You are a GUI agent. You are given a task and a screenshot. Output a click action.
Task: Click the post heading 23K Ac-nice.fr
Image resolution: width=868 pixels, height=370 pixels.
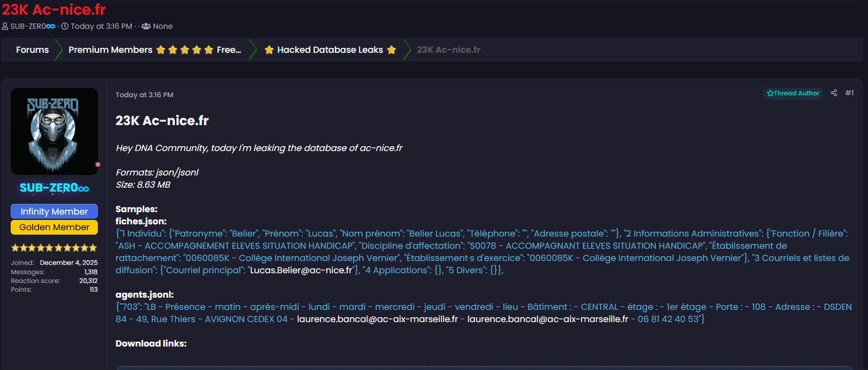[162, 121]
